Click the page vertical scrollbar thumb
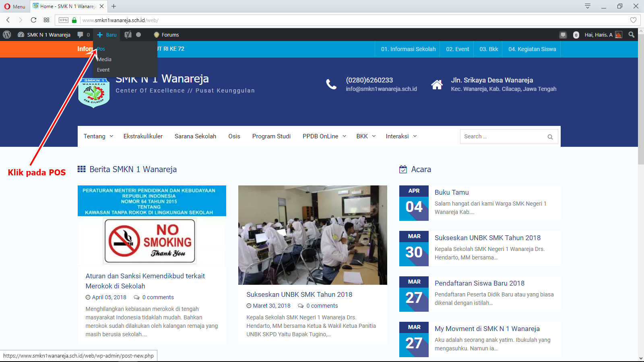 pyautogui.click(x=641, y=99)
